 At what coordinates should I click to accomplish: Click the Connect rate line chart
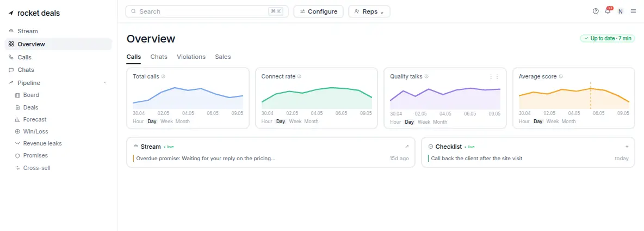click(x=317, y=98)
